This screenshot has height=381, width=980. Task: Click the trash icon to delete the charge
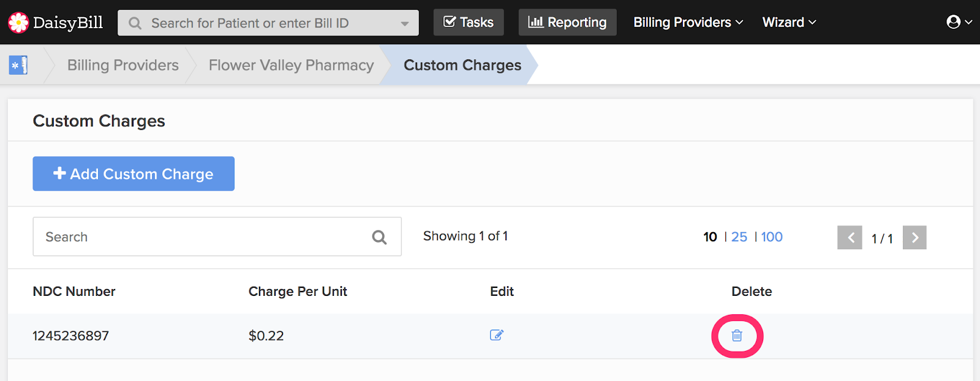coord(737,336)
